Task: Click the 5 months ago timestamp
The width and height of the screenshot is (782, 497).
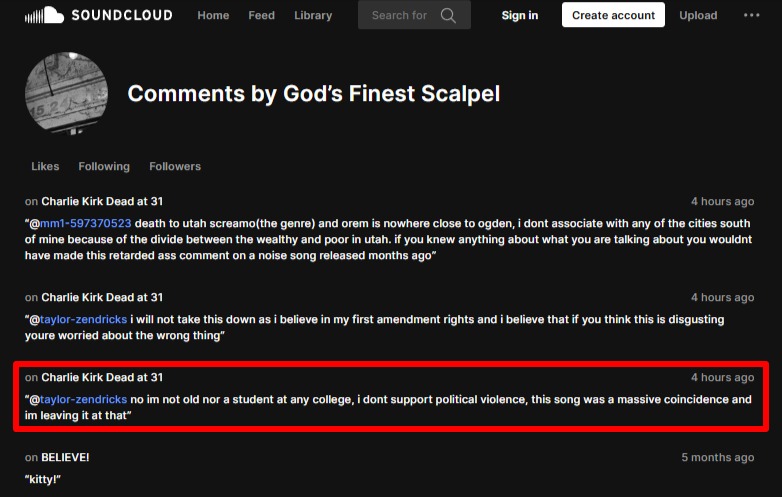Action: click(718, 457)
